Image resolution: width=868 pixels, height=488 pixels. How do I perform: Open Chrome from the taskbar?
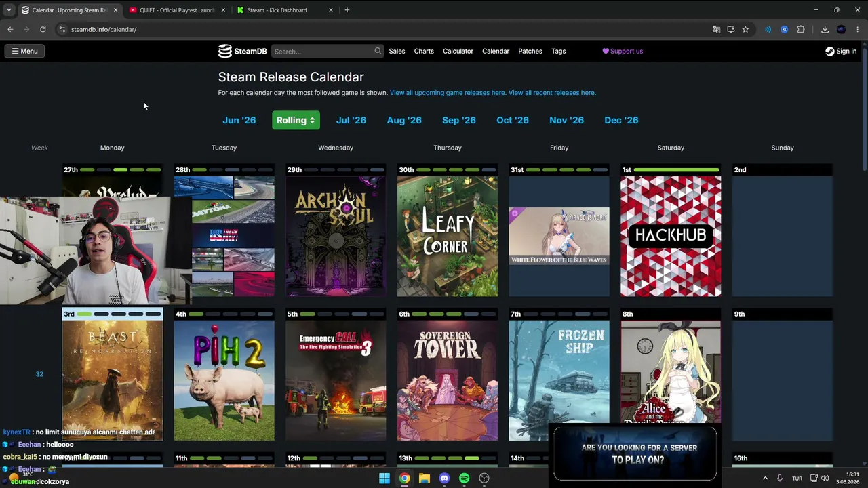404,478
